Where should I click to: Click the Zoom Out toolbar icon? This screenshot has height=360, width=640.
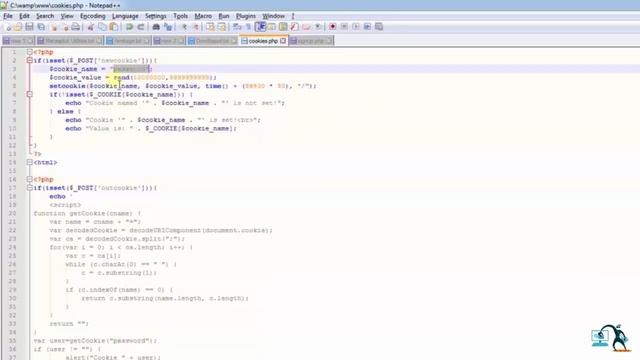pyautogui.click(x=196, y=27)
